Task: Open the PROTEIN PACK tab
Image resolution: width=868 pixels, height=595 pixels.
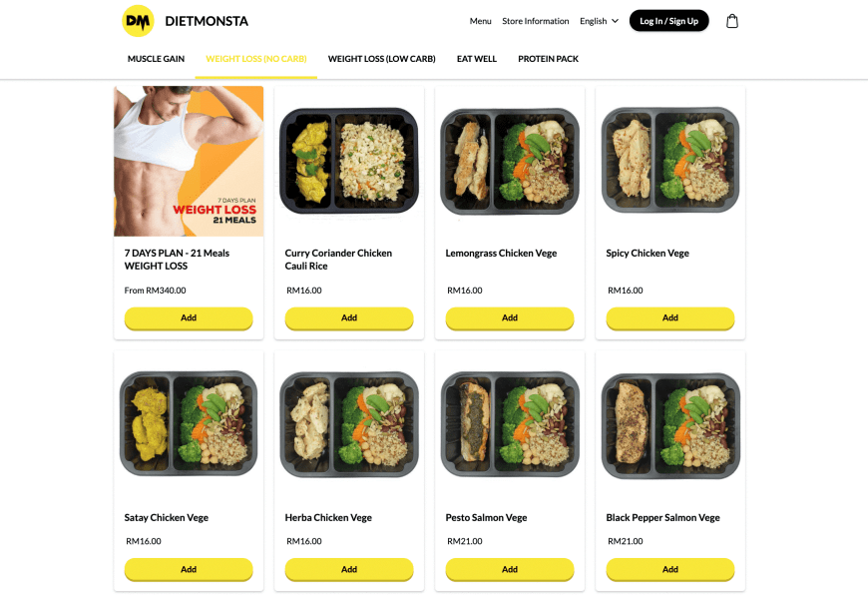Action: (x=548, y=59)
